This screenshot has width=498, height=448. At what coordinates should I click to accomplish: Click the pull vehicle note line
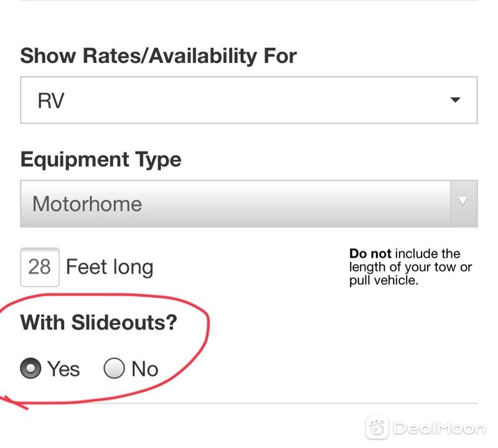click(383, 281)
